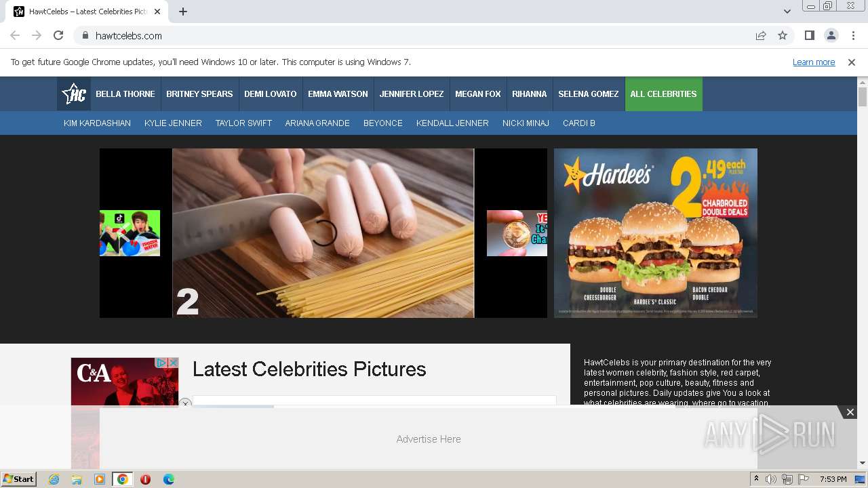Open Kylie Jenner link

[x=173, y=123]
